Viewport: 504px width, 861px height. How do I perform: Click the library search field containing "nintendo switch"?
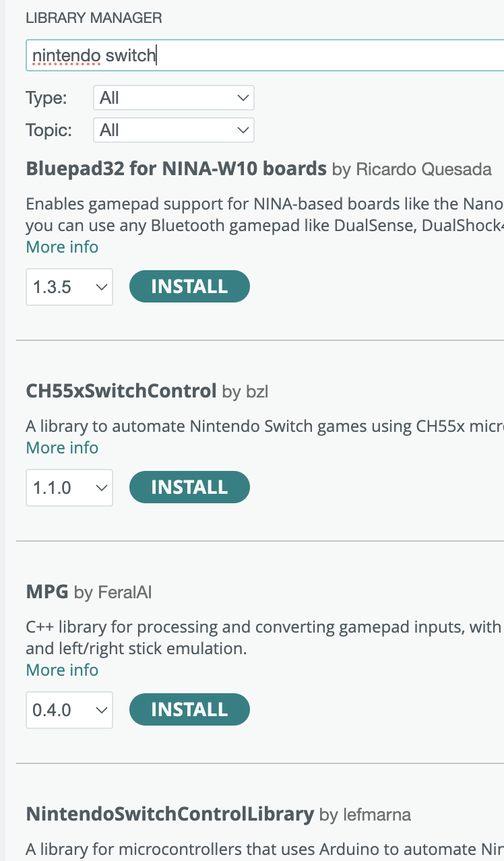[x=263, y=55]
